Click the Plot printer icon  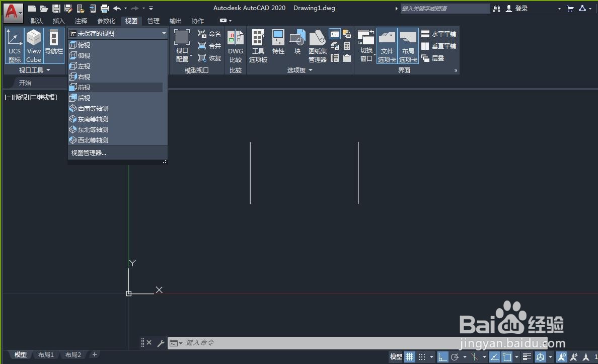click(x=105, y=9)
